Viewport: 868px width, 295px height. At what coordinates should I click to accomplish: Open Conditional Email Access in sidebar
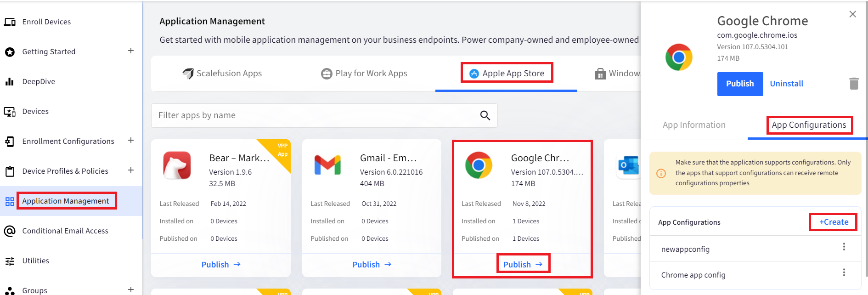pyautogui.click(x=65, y=231)
